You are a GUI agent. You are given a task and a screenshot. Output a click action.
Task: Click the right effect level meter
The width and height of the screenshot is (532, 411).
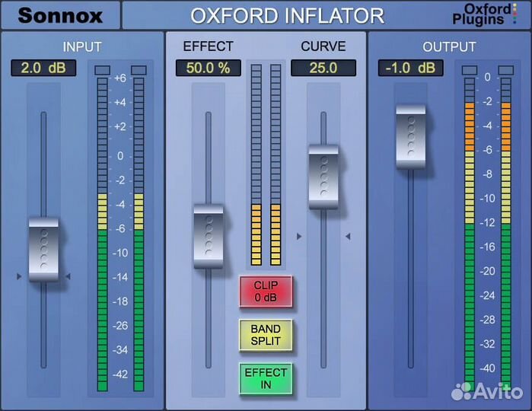point(276,164)
